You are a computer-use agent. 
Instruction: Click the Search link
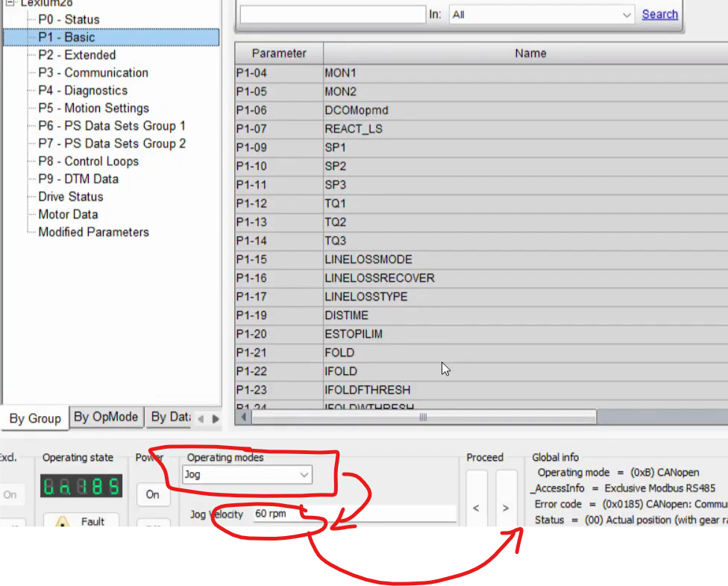pos(659,14)
